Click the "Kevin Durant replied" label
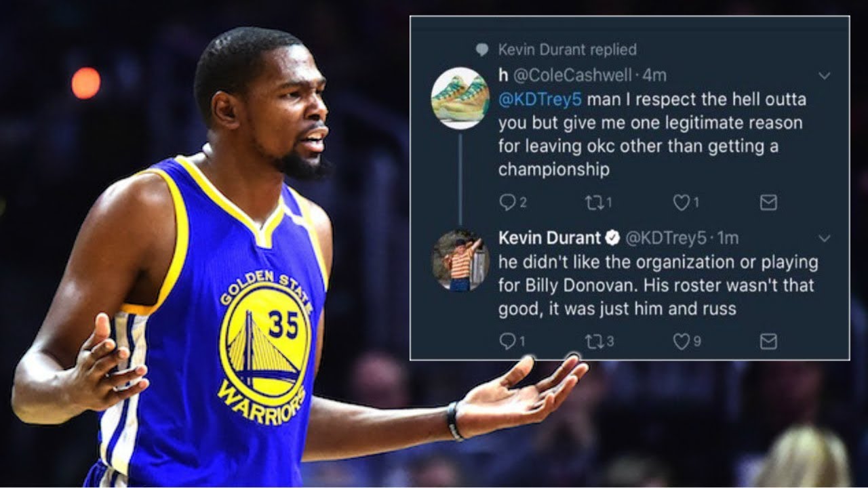This screenshot has height=488, width=868. 567,49
